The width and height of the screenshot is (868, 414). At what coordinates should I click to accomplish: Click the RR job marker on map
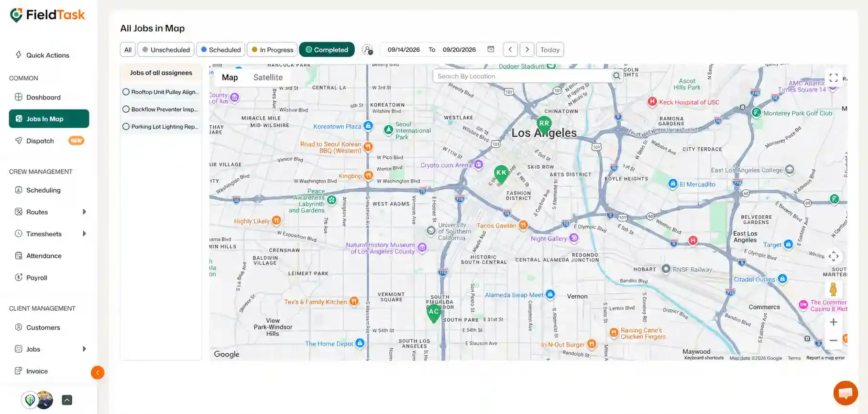point(544,124)
